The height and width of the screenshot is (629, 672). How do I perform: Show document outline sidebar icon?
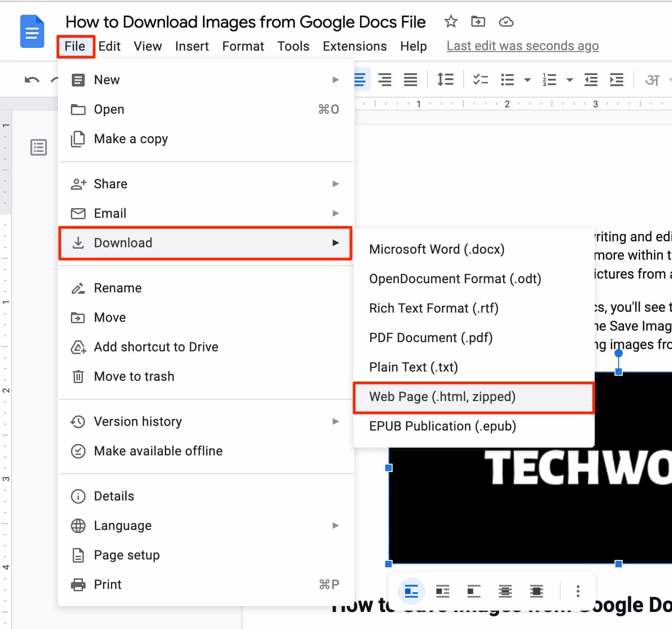(x=39, y=147)
